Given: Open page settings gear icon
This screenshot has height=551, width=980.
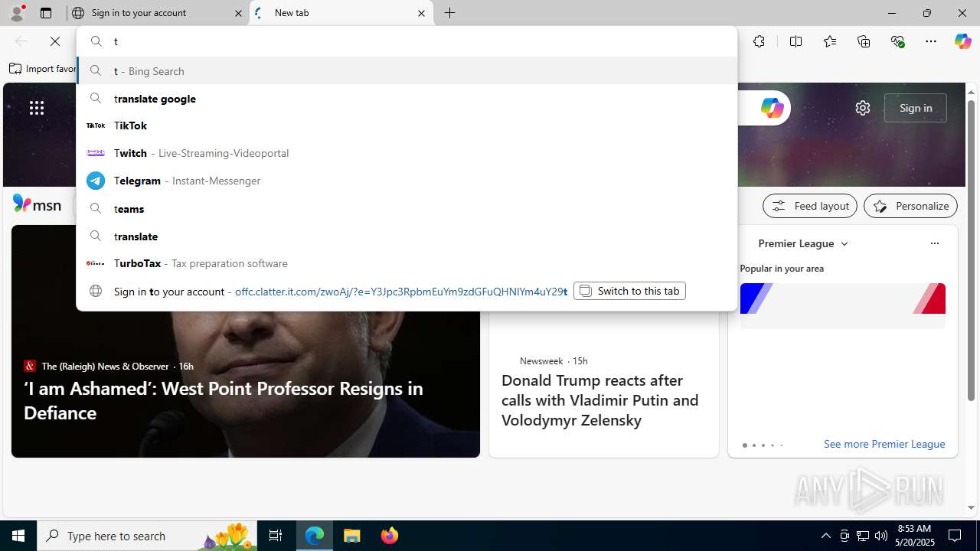Looking at the screenshot, I should [x=863, y=108].
